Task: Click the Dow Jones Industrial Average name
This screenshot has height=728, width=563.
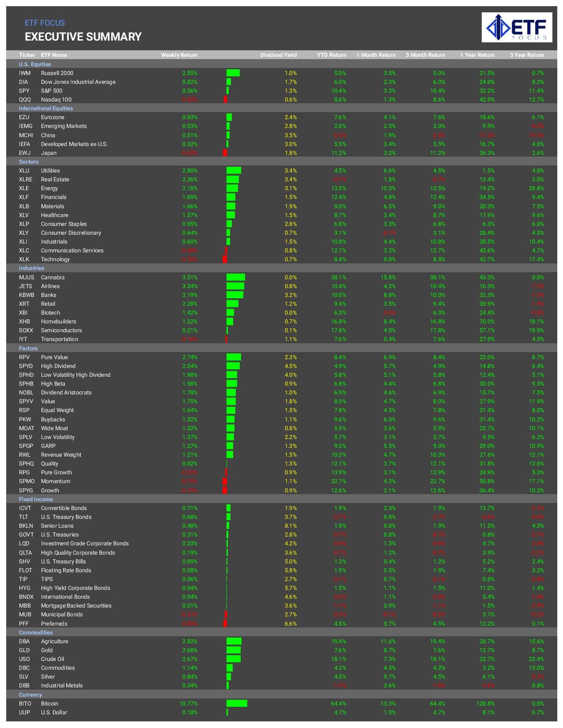Action: pyautogui.click(x=78, y=82)
